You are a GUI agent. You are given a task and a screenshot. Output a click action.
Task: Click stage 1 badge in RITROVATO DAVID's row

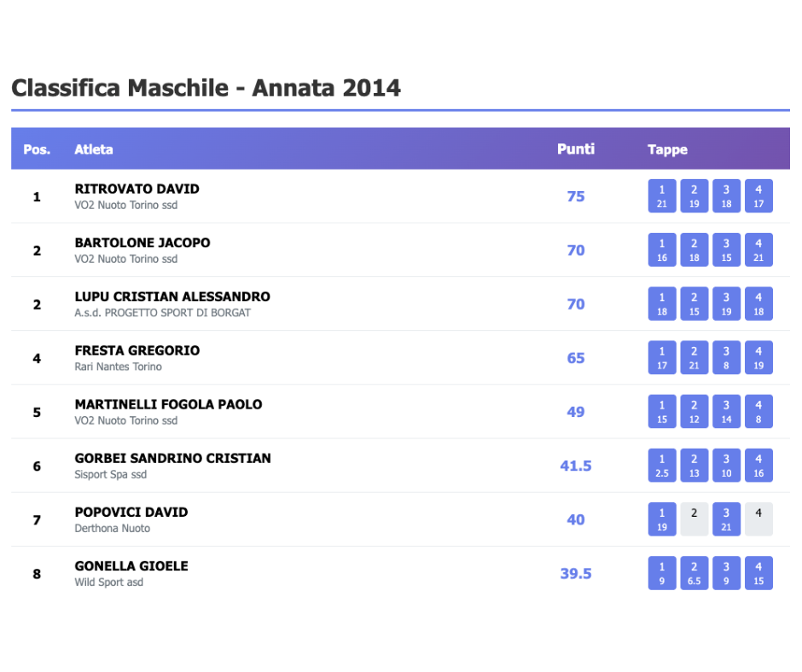pyautogui.click(x=662, y=196)
